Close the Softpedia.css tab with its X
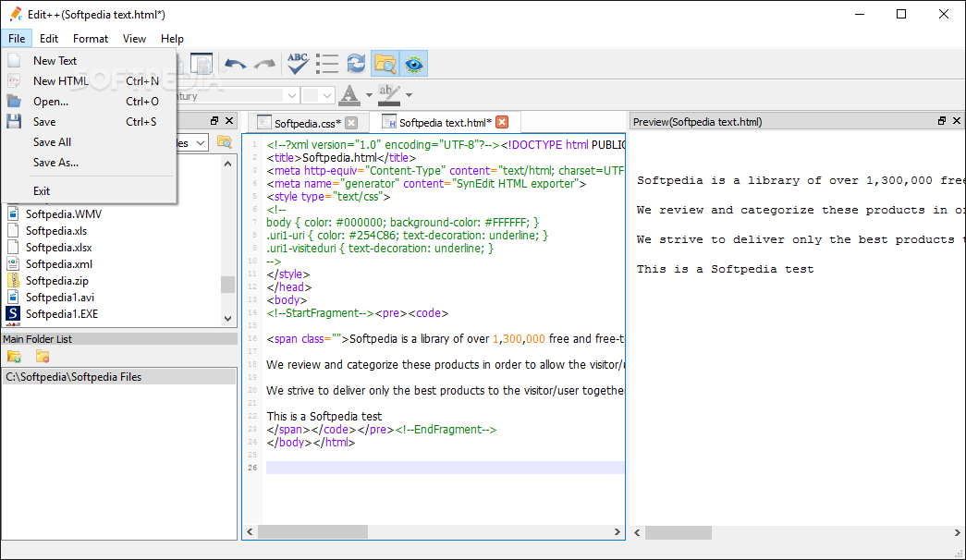Image resolution: width=966 pixels, height=560 pixels. (351, 123)
